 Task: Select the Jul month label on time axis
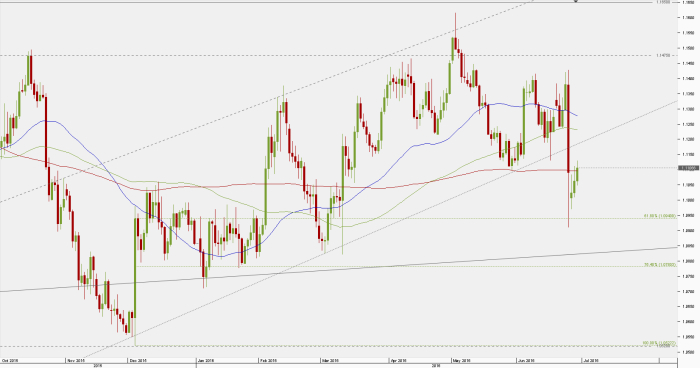[x=591, y=360]
